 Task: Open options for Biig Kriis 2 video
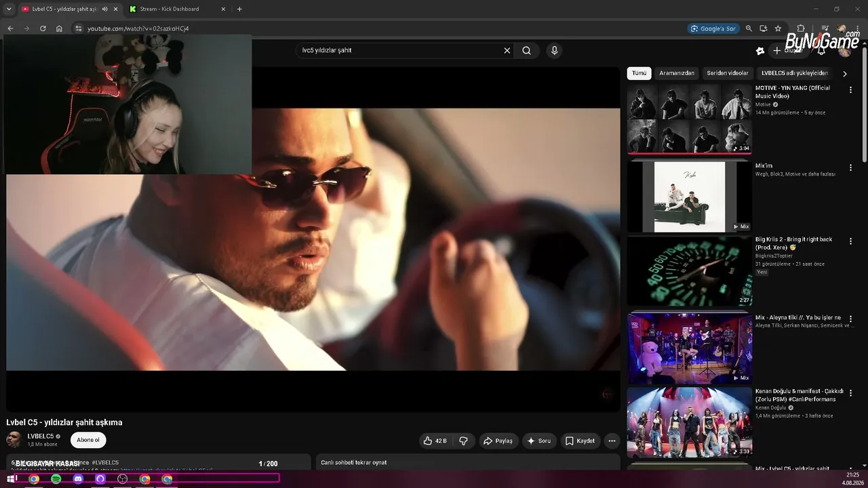point(850,241)
